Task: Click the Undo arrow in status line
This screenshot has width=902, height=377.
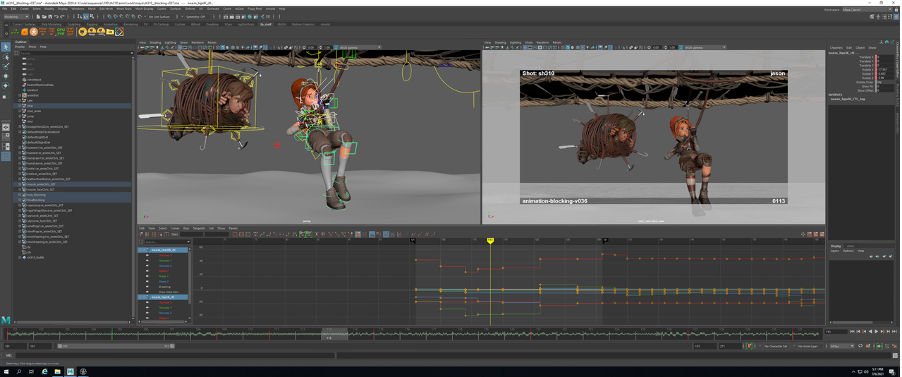Action: [x=56, y=17]
